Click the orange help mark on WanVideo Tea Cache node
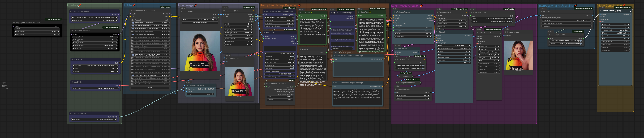This screenshot has height=138, width=644. click(117, 31)
